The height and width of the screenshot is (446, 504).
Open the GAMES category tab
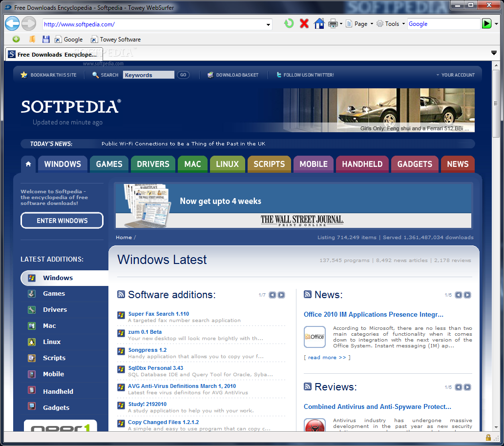coord(109,164)
